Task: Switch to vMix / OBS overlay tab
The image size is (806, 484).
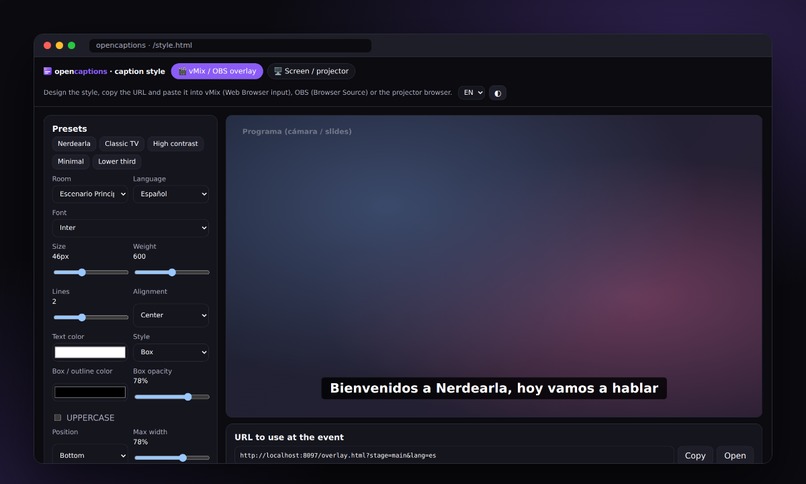Action: pyautogui.click(x=217, y=71)
